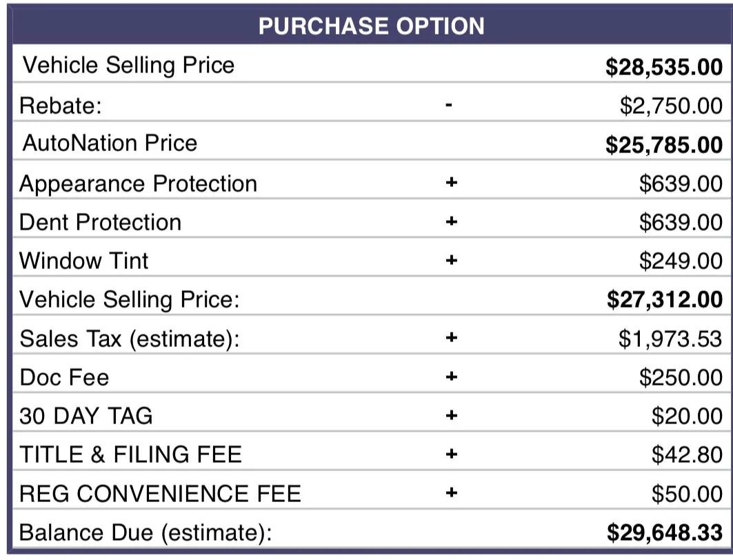Click the plus sign in the Window Tint row

(451, 261)
